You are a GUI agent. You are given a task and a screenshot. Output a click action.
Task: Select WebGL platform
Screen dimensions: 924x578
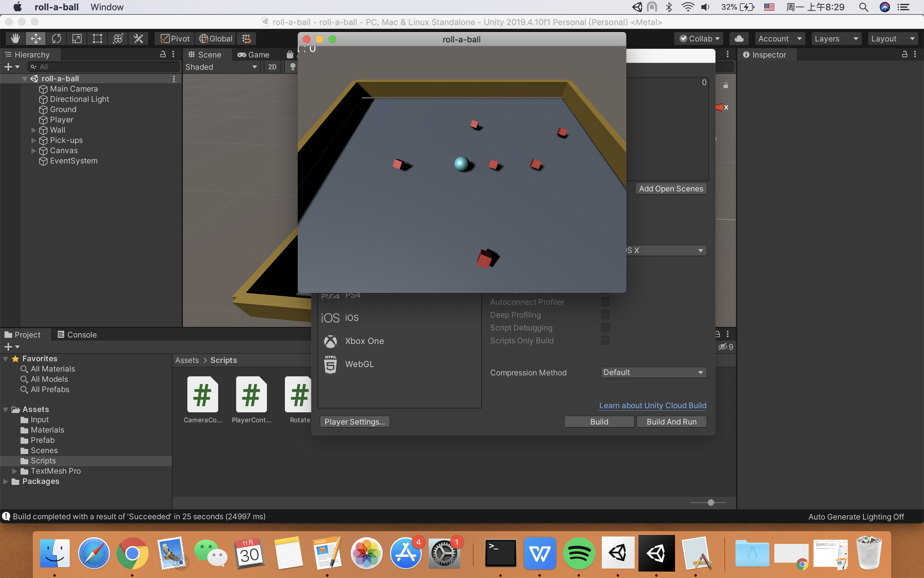click(399, 364)
